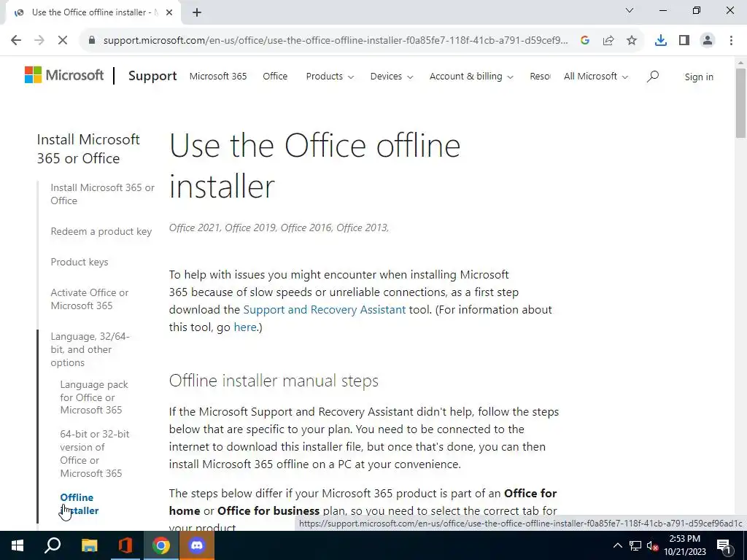The height and width of the screenshot is (560, 747).
Task: Open Product keys in sidebar
Action: pos(79,262)
